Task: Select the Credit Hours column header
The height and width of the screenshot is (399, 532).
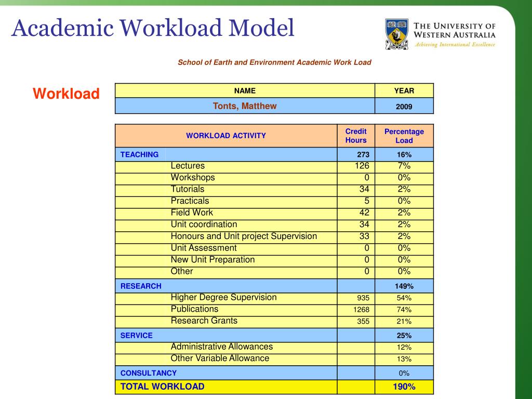Action: click(x=356, y=136)
